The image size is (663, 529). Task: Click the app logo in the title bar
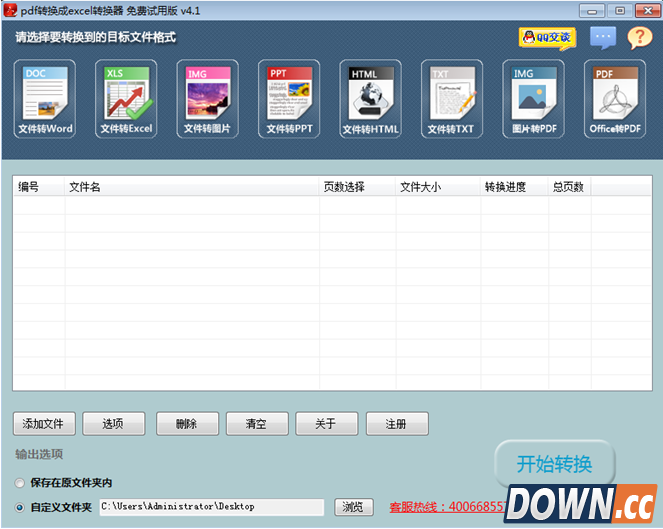coord(10,10)
